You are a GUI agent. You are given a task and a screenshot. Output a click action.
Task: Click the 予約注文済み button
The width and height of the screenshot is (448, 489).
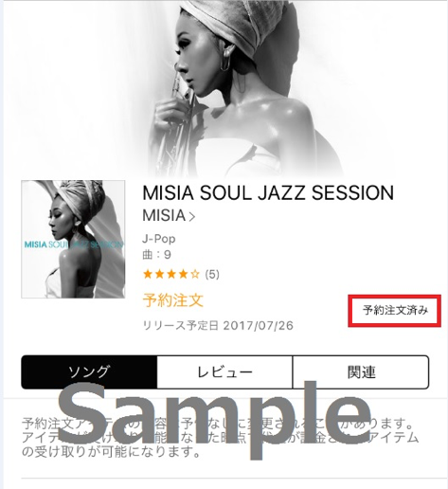(x=395, y=311)
